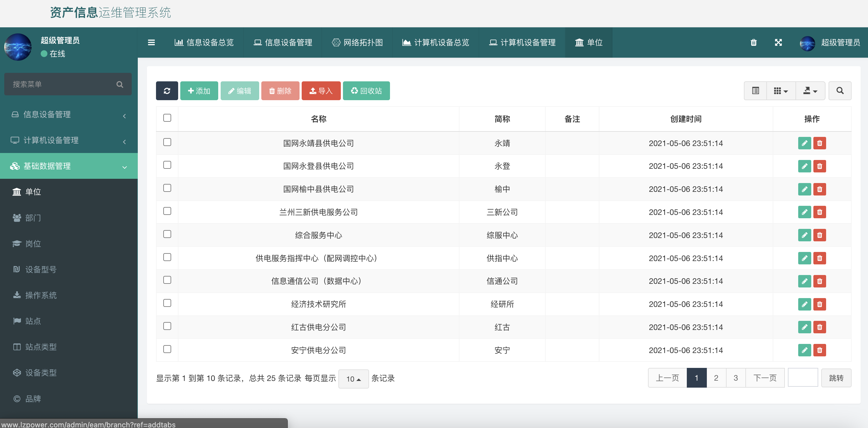
Task: Check the 兰州三新供电服务公司 row checkbox
Action: point(167,211)
